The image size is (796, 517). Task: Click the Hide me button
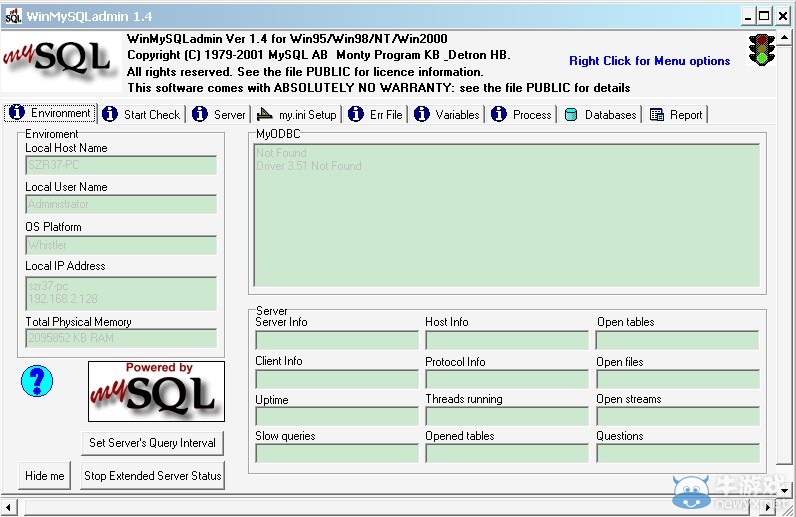[45, 475]
